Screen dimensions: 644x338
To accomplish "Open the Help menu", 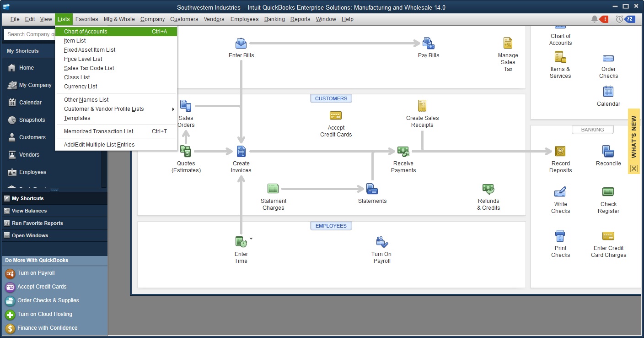I will point(348,19).
